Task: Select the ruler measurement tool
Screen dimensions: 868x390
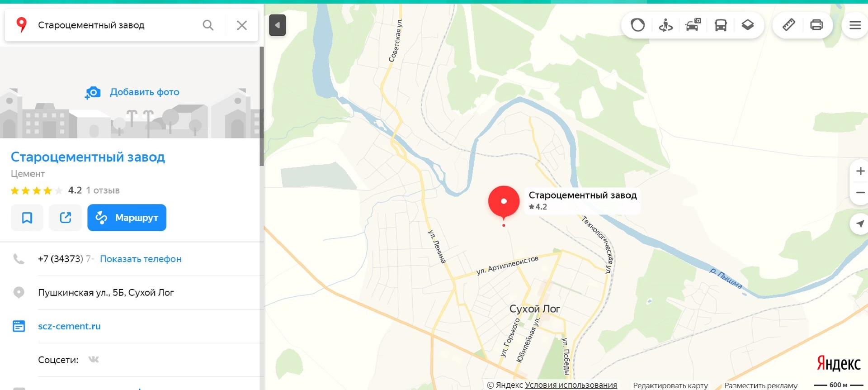Action: coord(788,25)
